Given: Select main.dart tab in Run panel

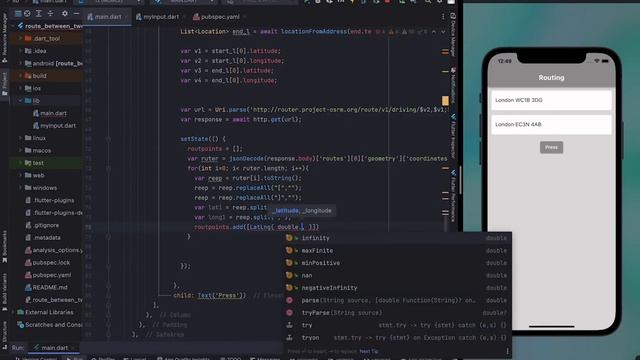Looking at the screenshot, I should pyautogui.click(x=54, y=348).
